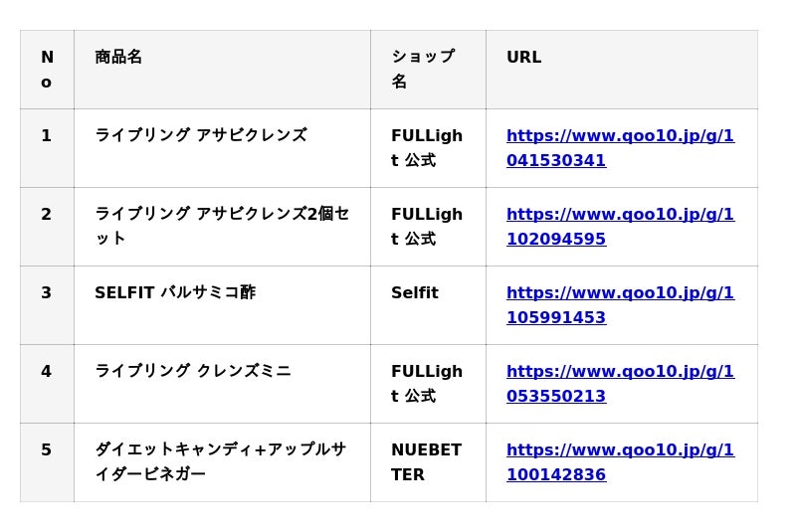Screen dimensions: 796x532
Task: Open the Qoo10 link ending in 053550213
Action: coord(620,383)
